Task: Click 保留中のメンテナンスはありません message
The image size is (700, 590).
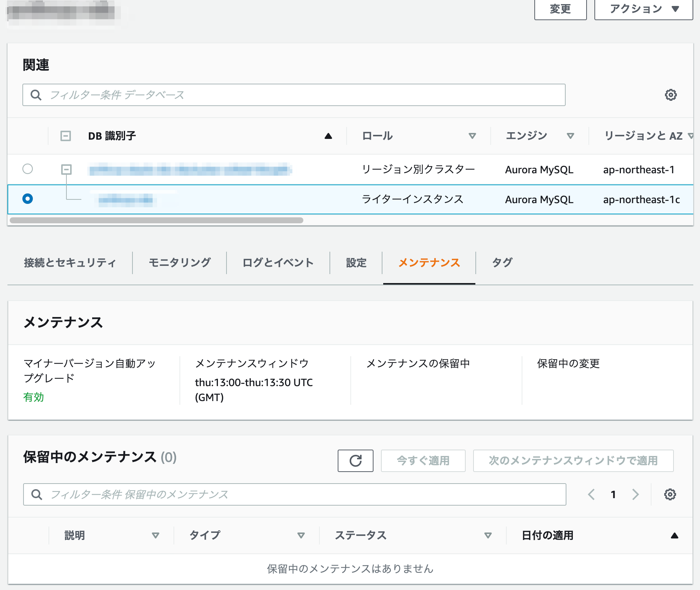Action: click(350, 569)
